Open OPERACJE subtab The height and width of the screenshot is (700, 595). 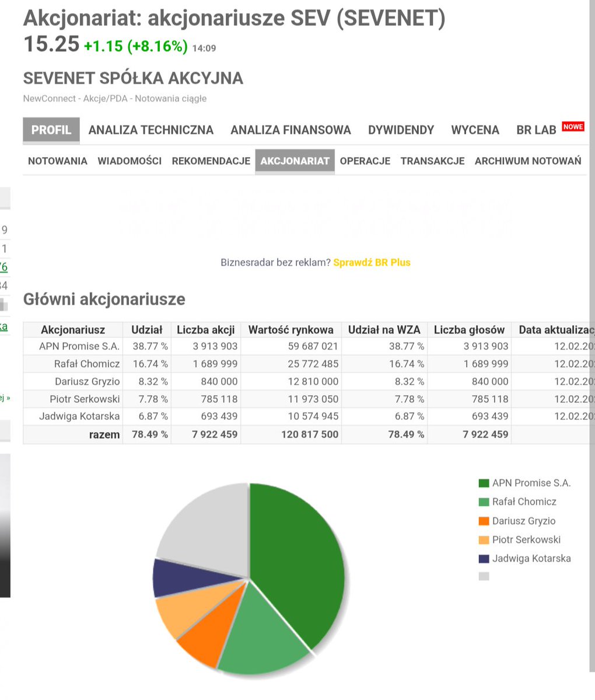point(365,161)
